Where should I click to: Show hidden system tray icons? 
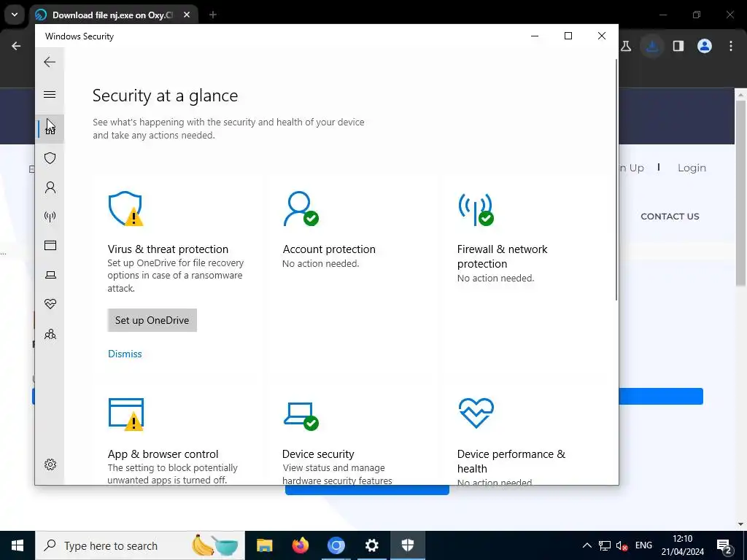(587, 545)
